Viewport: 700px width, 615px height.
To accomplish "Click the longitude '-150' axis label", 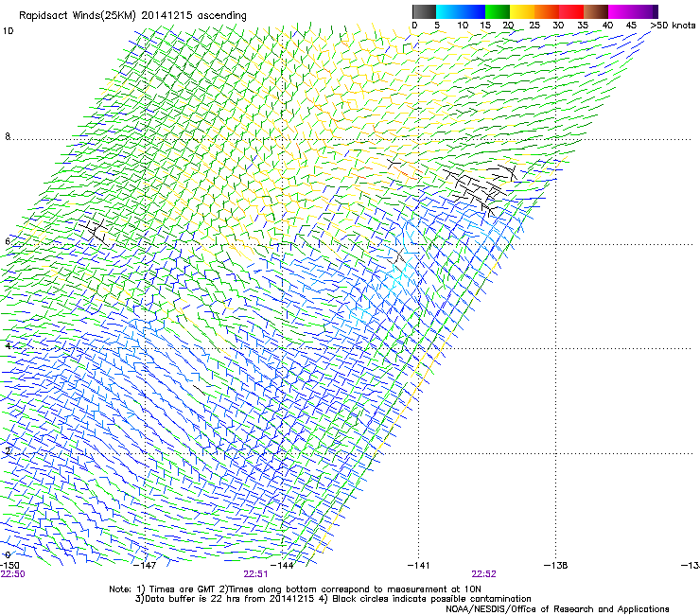I will pyautogui.click(x=9, y=566).
